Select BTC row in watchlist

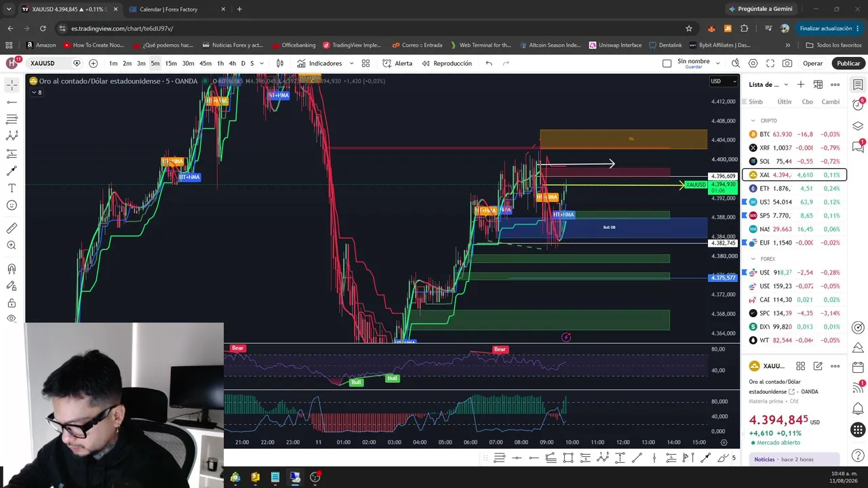[794, 134]
